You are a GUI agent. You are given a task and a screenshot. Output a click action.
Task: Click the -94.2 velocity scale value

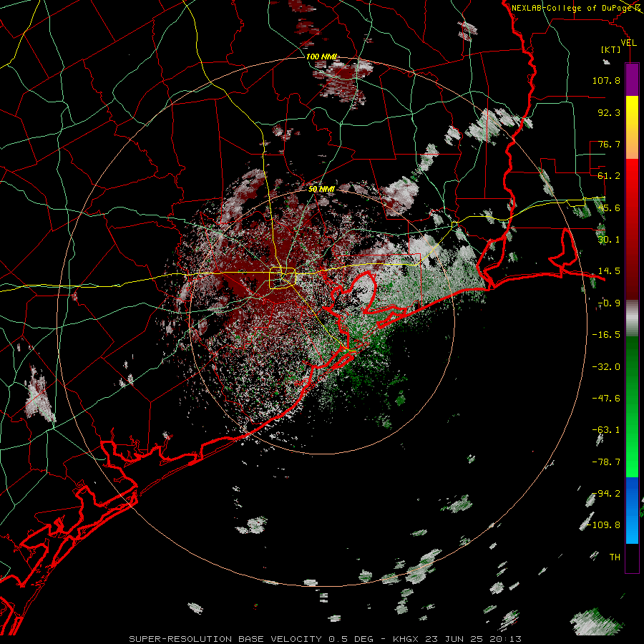[x=606, y=494]
